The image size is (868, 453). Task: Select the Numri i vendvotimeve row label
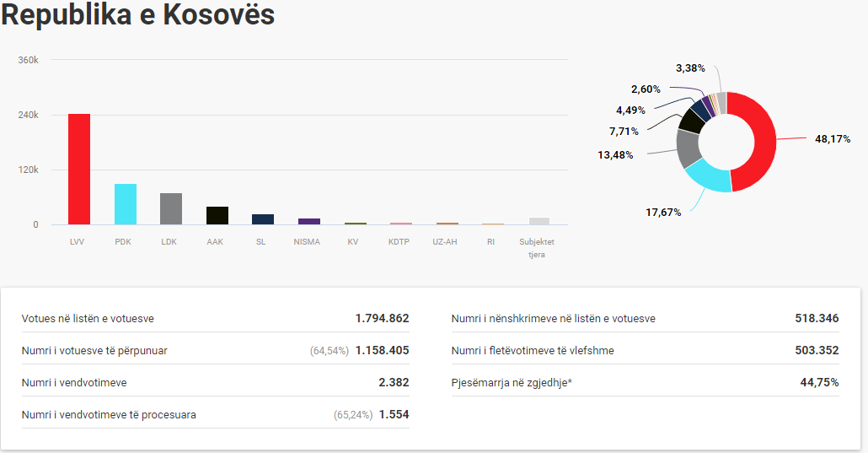click(74, 382)
